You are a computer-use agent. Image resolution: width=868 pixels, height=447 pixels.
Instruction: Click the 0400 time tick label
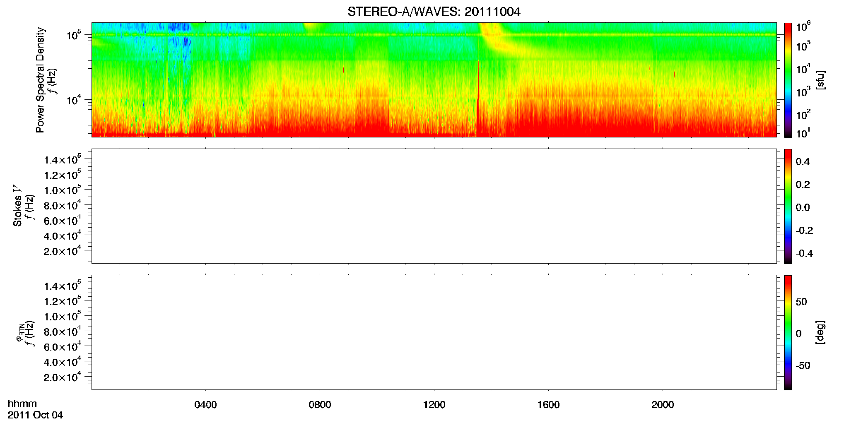[205, 405]
